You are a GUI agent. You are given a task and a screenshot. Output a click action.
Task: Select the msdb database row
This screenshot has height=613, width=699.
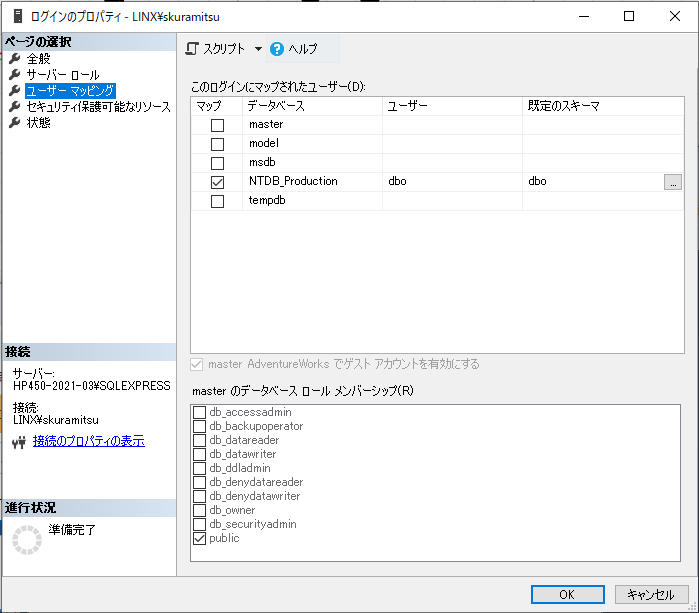click(261, 163)
